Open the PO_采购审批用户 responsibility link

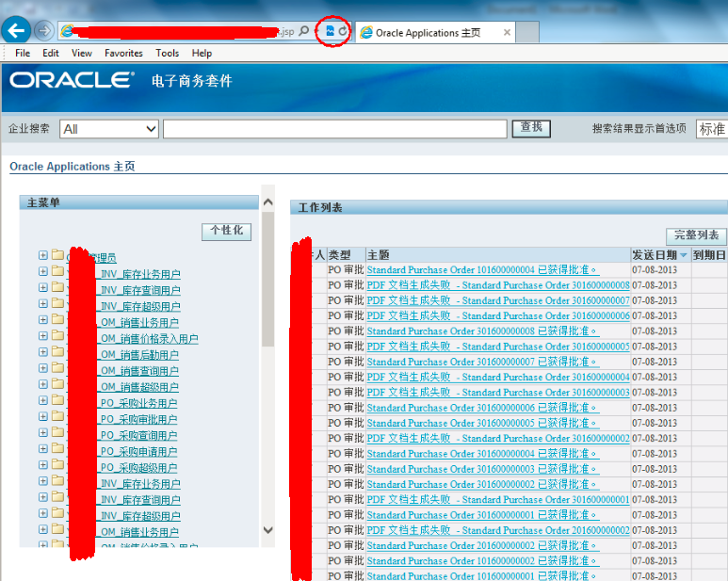(138, 420)
